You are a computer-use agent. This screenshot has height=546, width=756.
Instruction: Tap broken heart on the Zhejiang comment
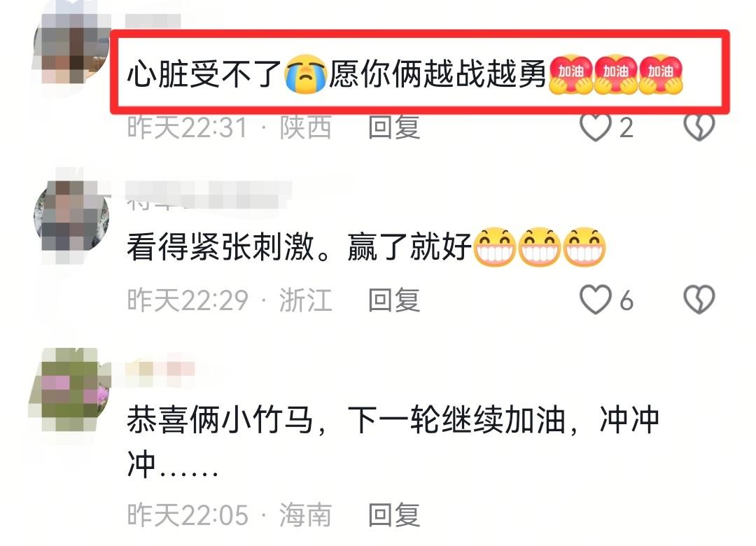[699, 300]
